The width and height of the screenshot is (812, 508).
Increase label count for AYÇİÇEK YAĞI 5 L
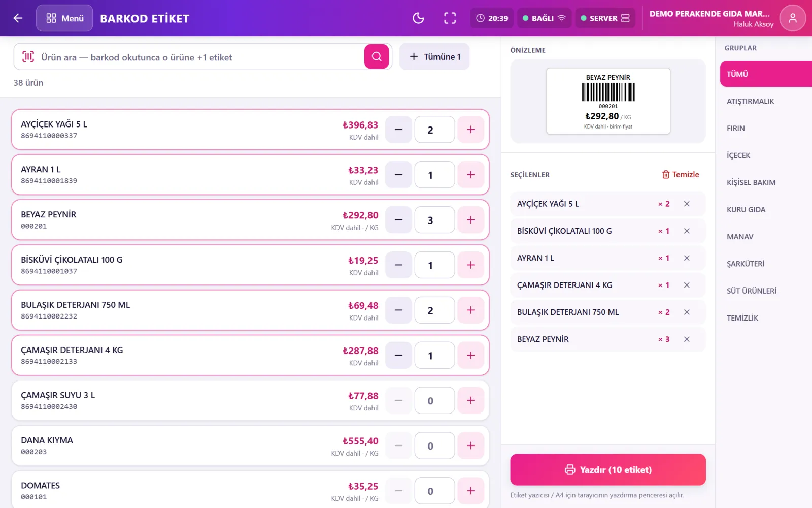pos(471,130)
